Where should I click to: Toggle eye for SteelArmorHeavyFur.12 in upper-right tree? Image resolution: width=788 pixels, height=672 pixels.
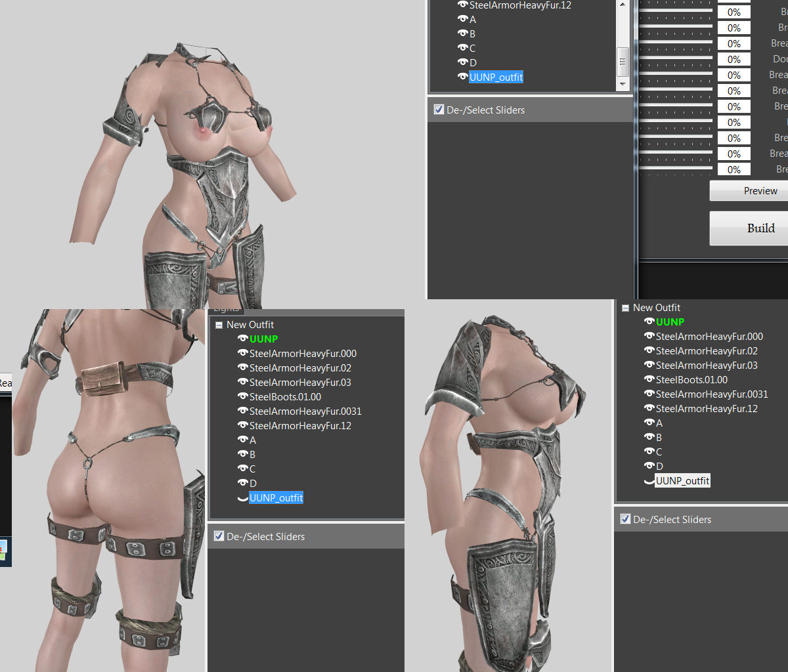tap(463, 5)
